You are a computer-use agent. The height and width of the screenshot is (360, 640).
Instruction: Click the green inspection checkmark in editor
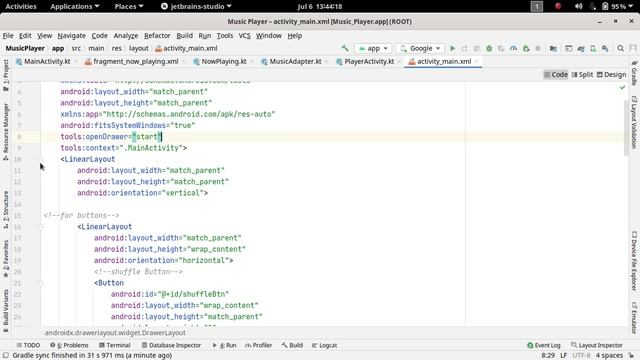coord(622,87)
